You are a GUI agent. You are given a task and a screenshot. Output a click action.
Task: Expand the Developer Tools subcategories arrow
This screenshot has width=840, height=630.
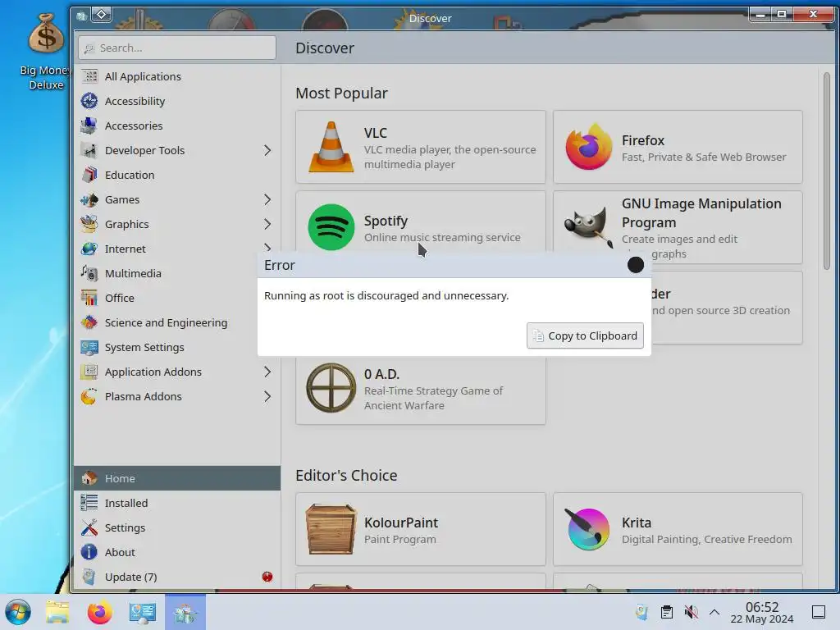tap(267, 151)
